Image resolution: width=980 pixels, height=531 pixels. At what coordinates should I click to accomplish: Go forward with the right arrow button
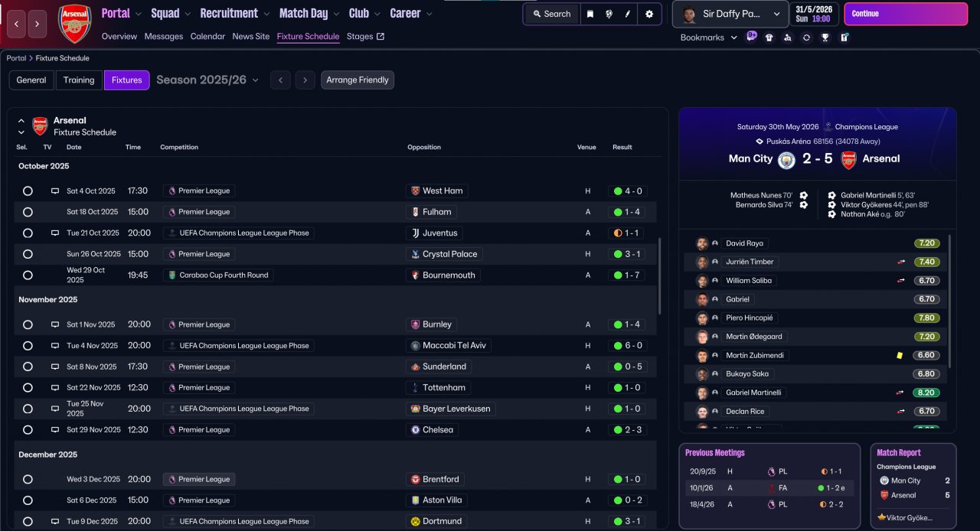point(38,24)
